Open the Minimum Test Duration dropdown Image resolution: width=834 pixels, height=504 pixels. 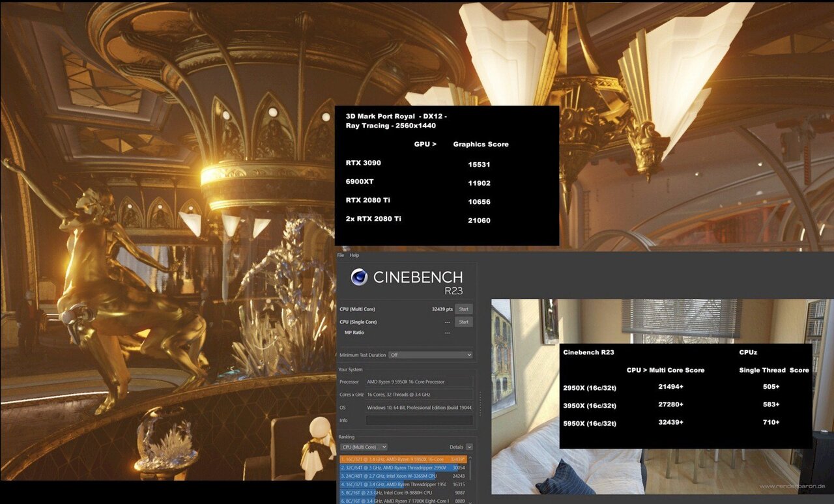(x=431, y=354)
